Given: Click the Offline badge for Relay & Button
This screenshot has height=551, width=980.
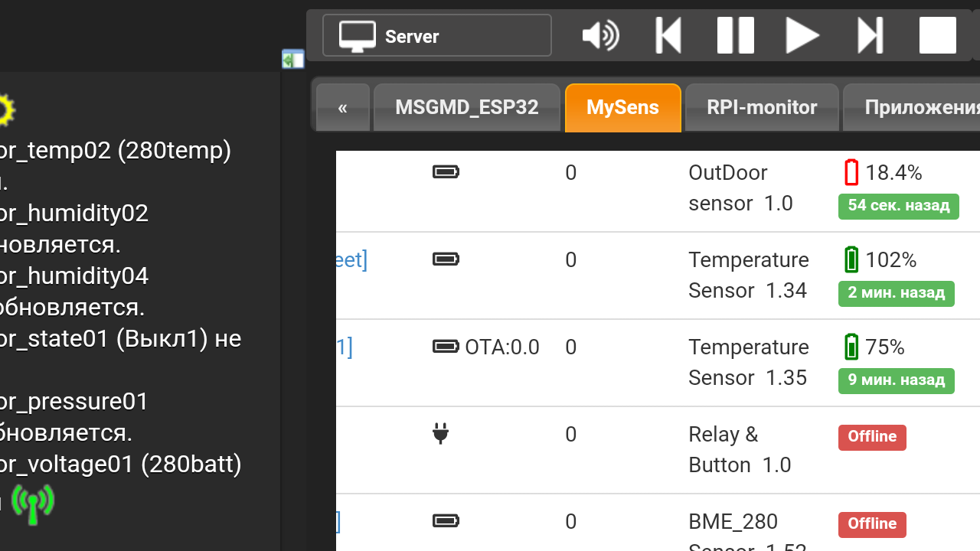Looking at the screenshot, I should pyautogui.click(x=872, y=437).
